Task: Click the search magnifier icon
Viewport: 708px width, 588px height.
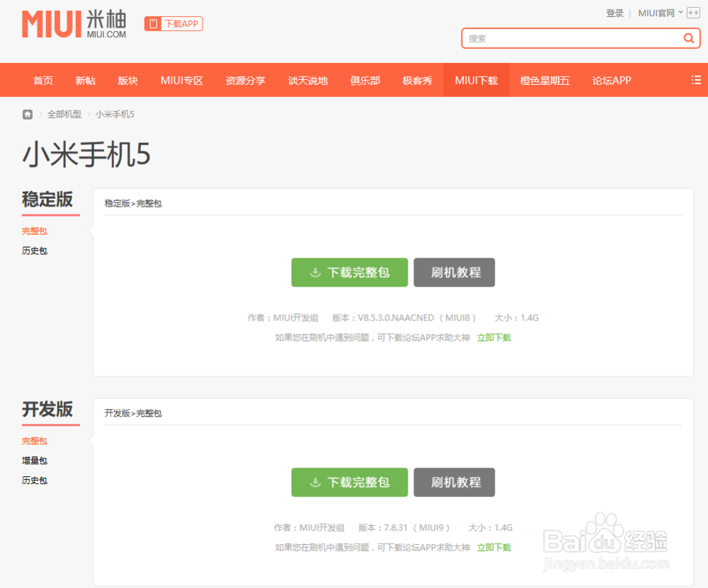Action: coord(689,38)
